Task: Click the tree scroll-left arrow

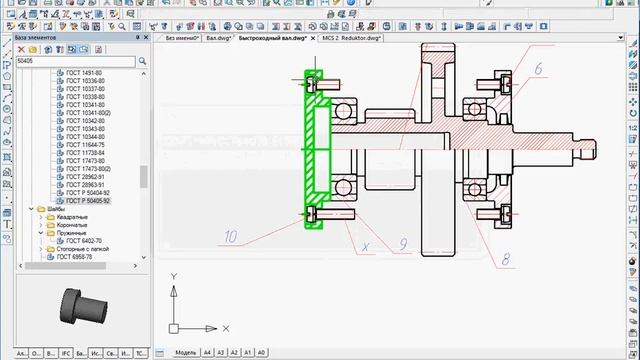Action: pyautogui.click(x=20, y=266)
